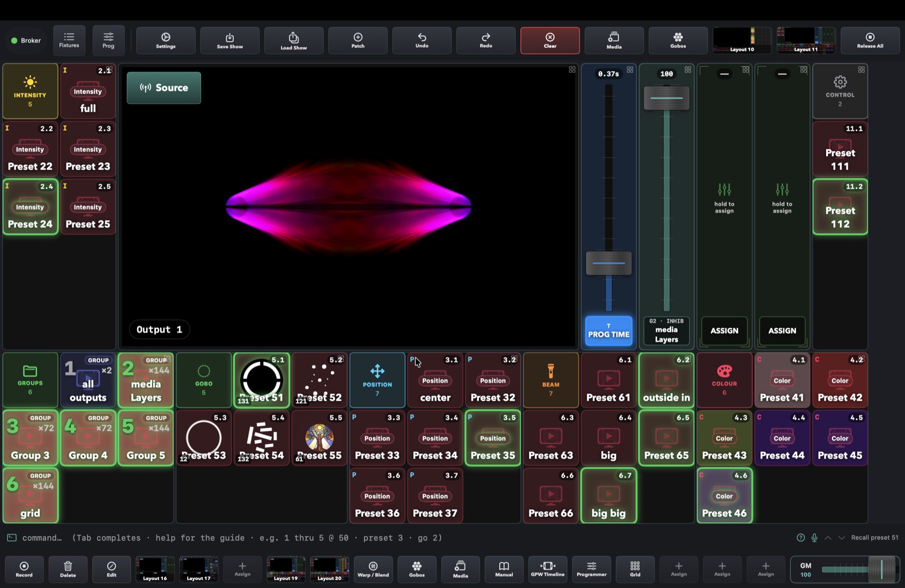
Task: Open the Manual book icon
Action: click(504, 569)
